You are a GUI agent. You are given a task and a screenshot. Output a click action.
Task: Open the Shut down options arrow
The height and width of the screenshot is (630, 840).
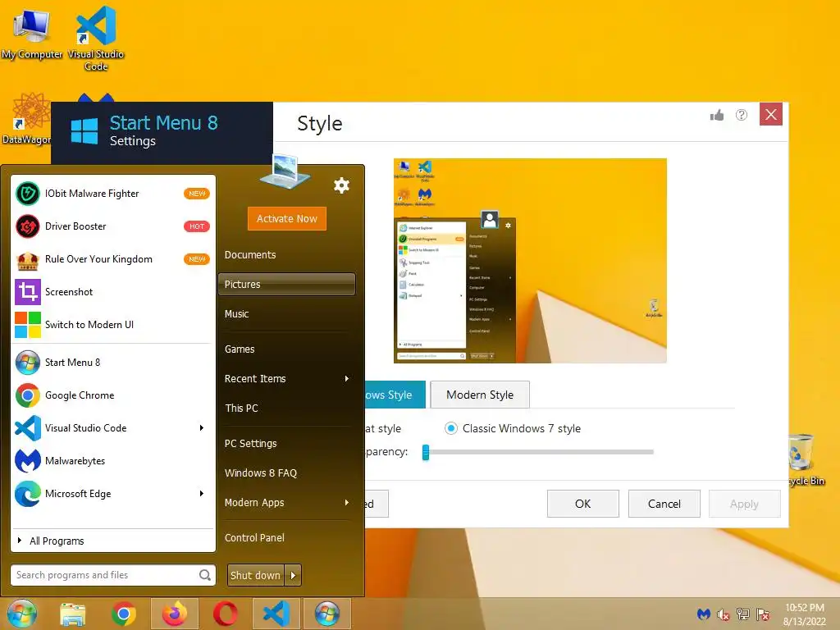[x=293, y=575]
